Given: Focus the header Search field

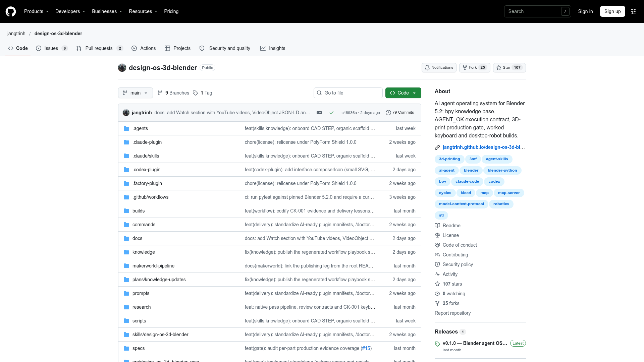Looking at the screenshot, I should [x=537, y=11].
